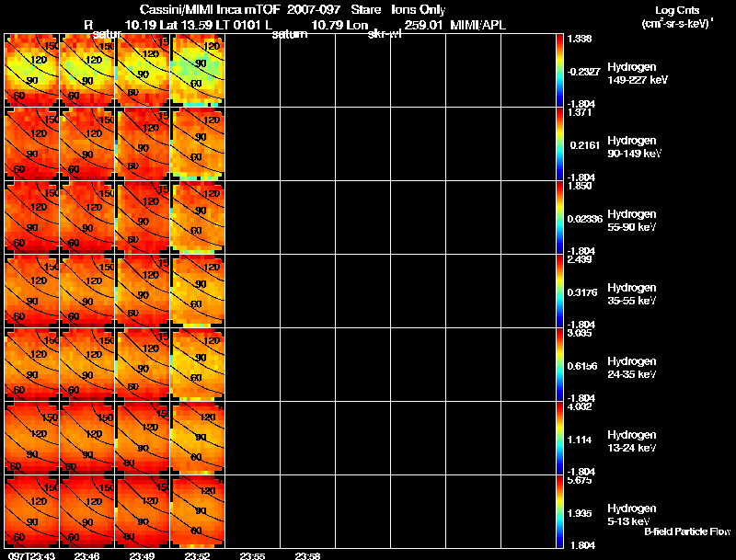Click the 'Hydrogen 13-24 keV' label

click(x=632, y=441)
